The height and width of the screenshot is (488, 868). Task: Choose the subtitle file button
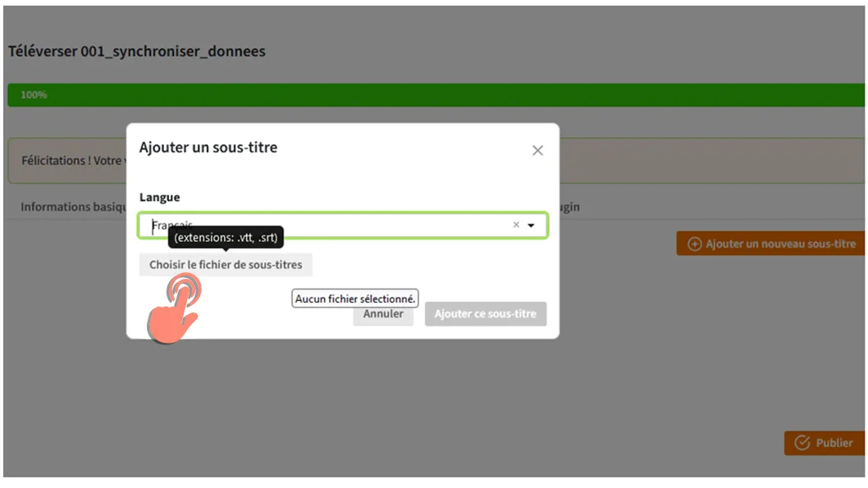tap(226, 264)
